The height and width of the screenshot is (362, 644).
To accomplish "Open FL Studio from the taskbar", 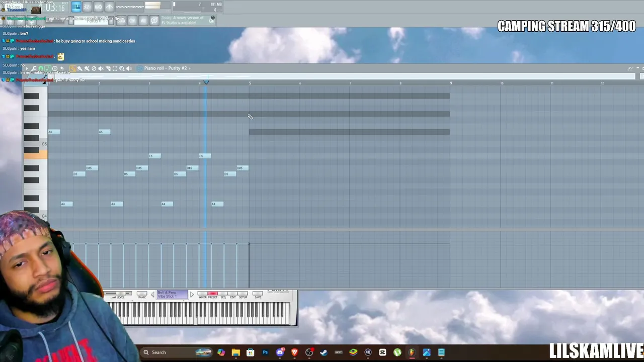I will tap(412, 352).
